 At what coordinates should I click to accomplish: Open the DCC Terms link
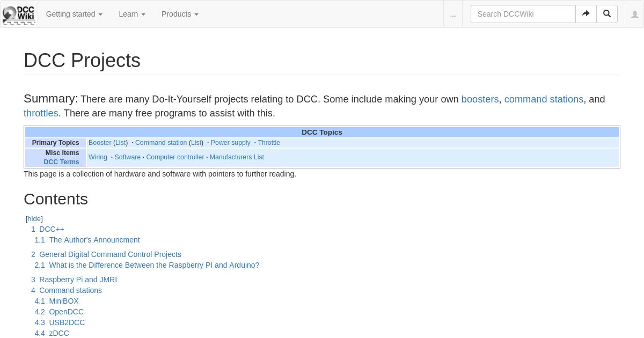coord(61,162)
